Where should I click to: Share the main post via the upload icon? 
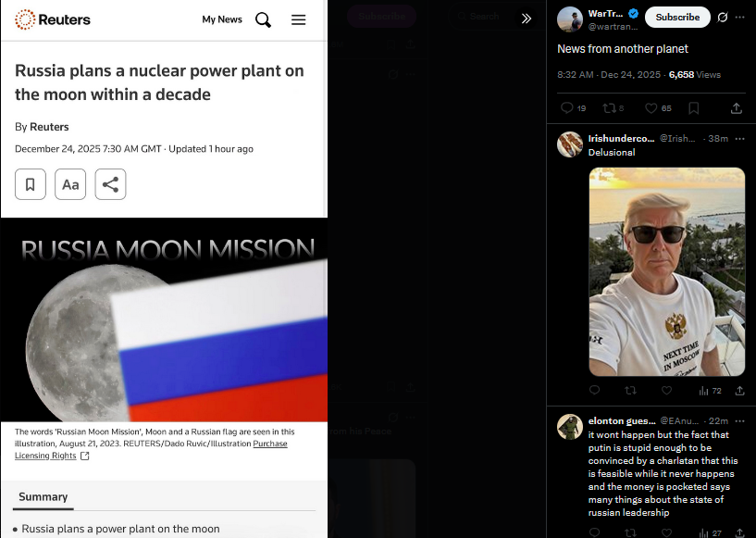click(x=737, y=108)
